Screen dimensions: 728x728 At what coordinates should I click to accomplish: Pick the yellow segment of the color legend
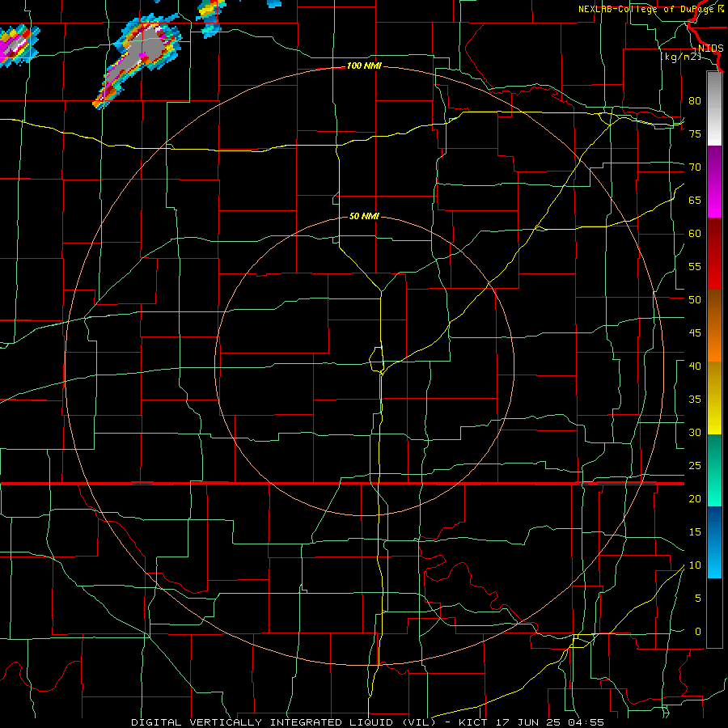pos(714,398)
